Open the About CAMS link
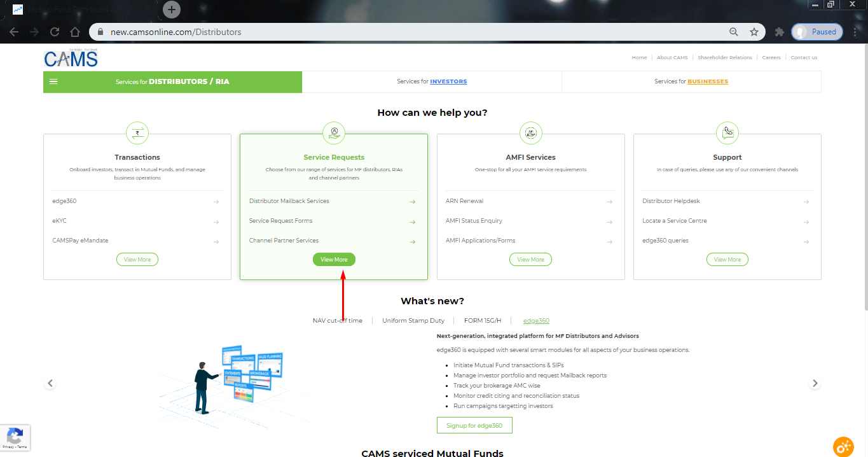Screen dimensions: 868x457 (672, 57)
